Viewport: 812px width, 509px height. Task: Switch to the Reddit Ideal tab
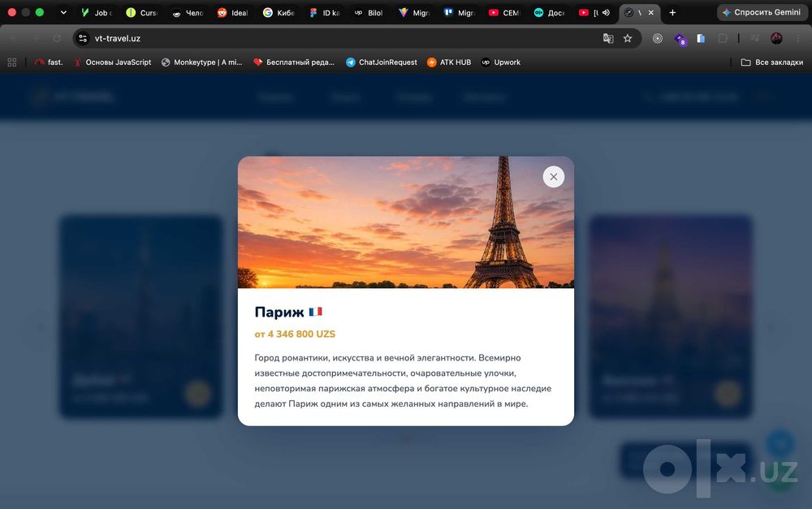pyautogui.click(x=232, y=12)
